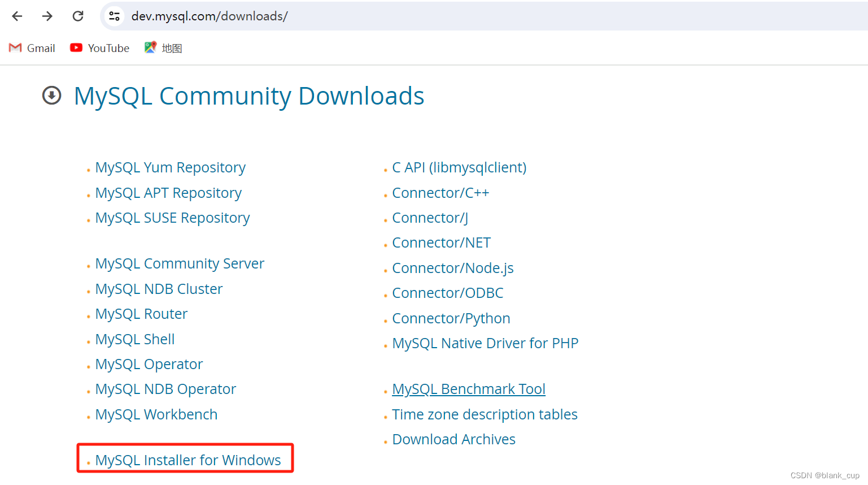This screenshot has height=485, width=868.
Task: Click the download circle icon beside title
Action: [52, 96]
